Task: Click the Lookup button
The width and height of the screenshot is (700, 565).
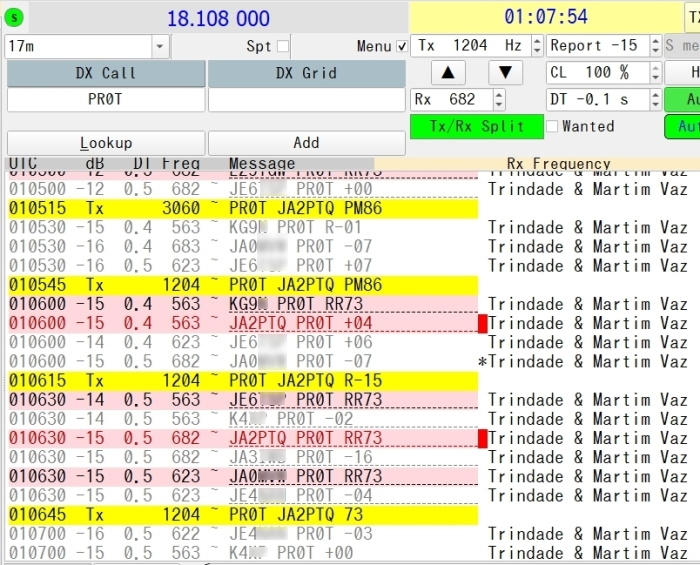Action: tap(106, 143)
